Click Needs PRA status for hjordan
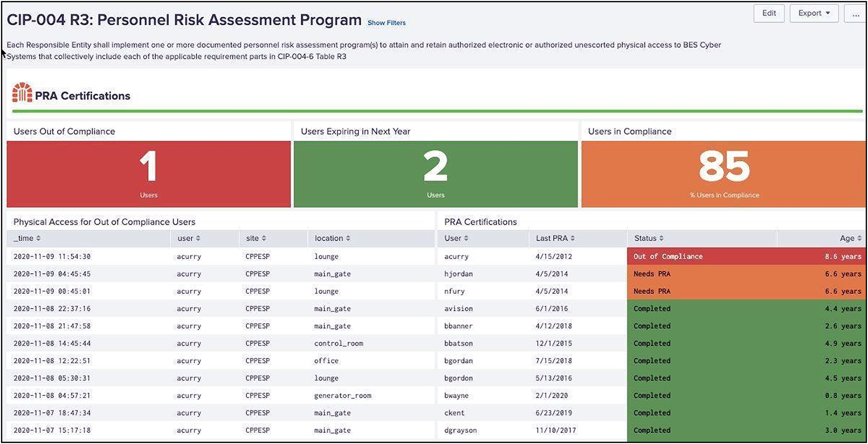 pos(652,274)
